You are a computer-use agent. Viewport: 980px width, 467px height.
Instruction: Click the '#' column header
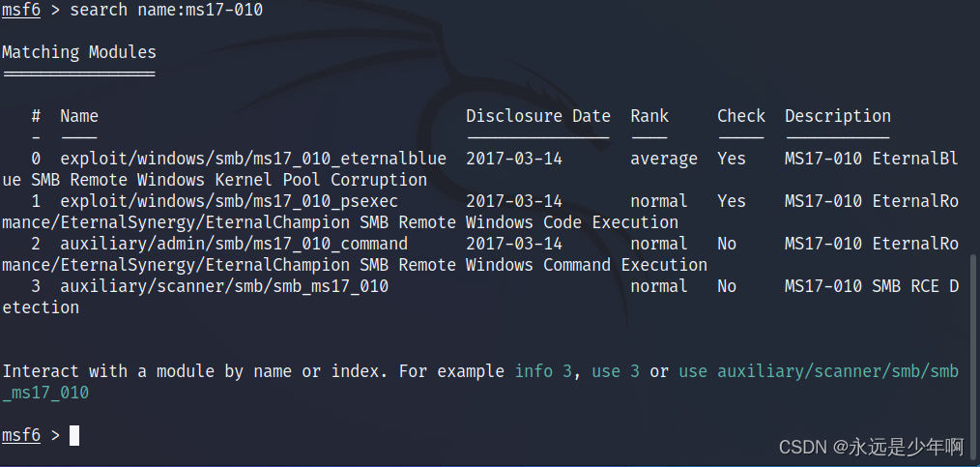coord(37,116)
